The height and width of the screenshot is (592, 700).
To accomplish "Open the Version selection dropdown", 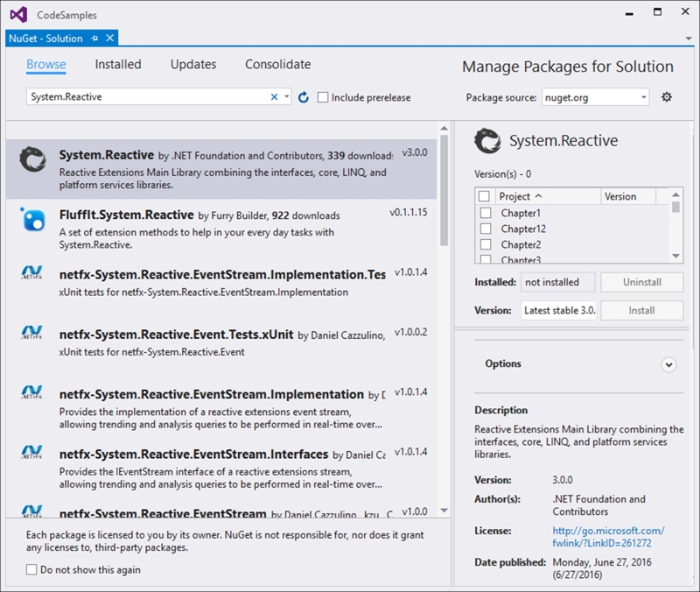I will click(x=560, y=310).
